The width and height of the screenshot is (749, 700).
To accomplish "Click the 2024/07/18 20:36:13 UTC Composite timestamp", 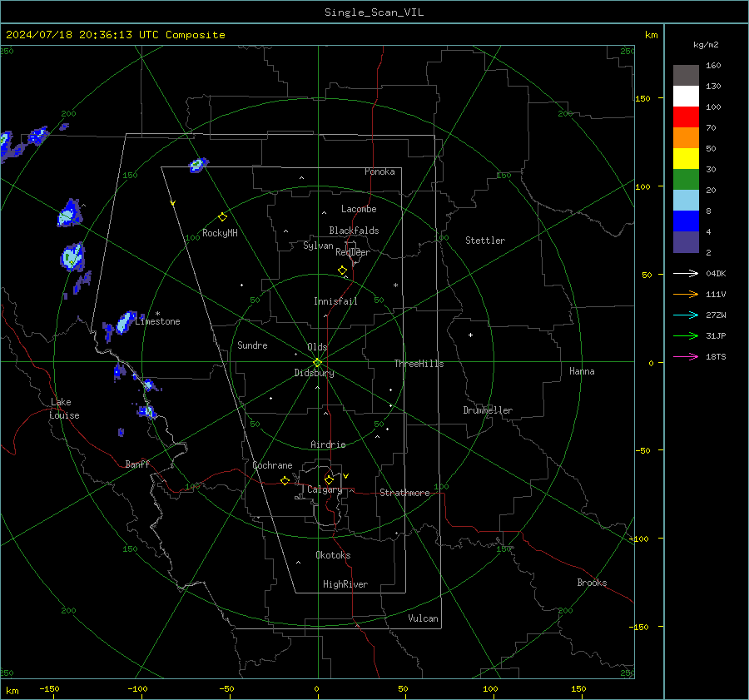I will [115, 35].
